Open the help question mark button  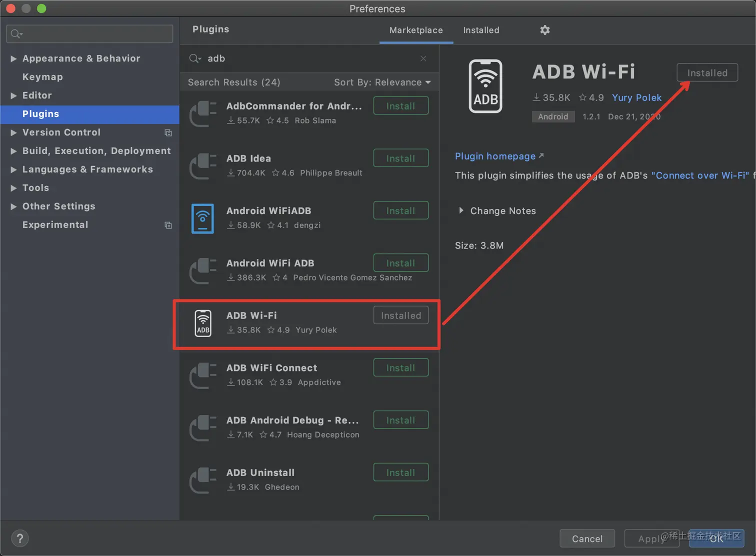pos(20,538)
